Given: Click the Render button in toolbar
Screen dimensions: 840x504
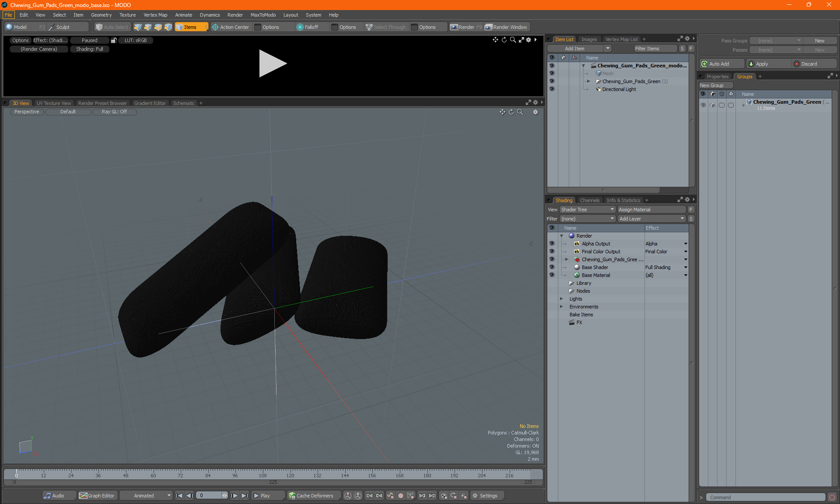Looking at the screenshot, I should [x=465, y=27].
